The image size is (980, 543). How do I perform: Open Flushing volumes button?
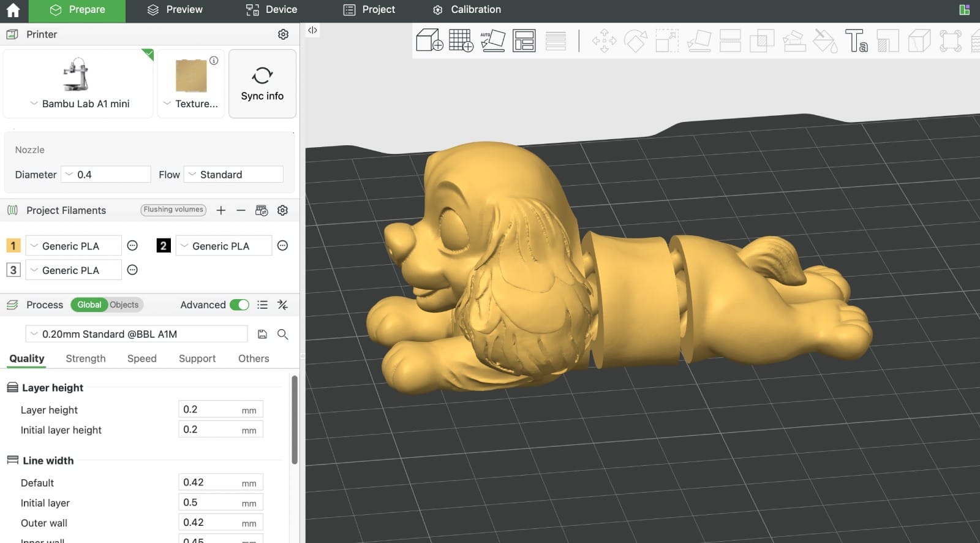point(173,210)
